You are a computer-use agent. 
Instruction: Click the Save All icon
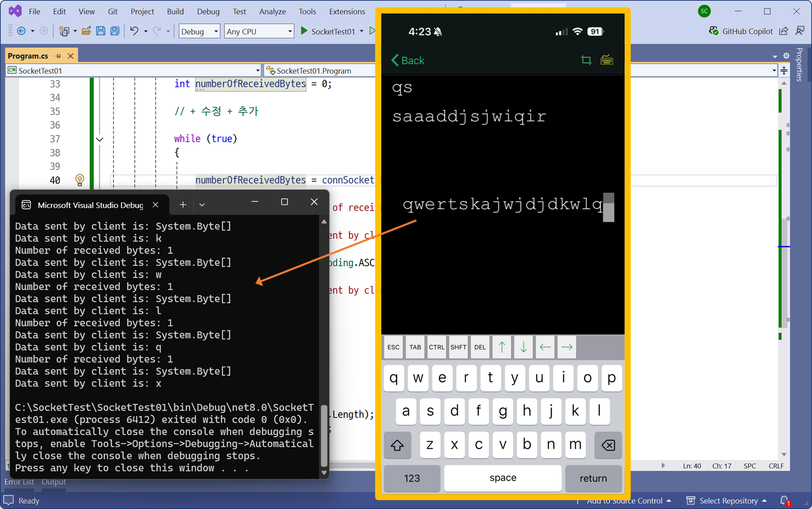[115, 31]
